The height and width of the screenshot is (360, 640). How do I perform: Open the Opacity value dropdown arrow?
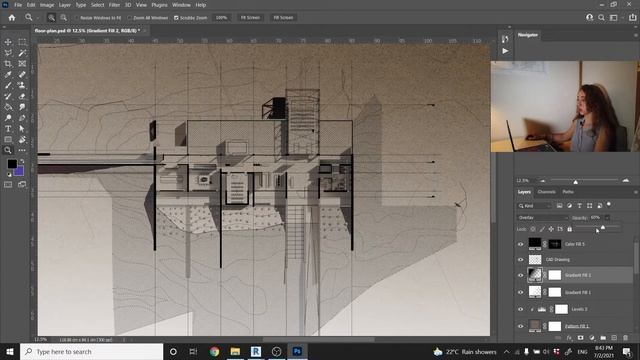[607, 218]
